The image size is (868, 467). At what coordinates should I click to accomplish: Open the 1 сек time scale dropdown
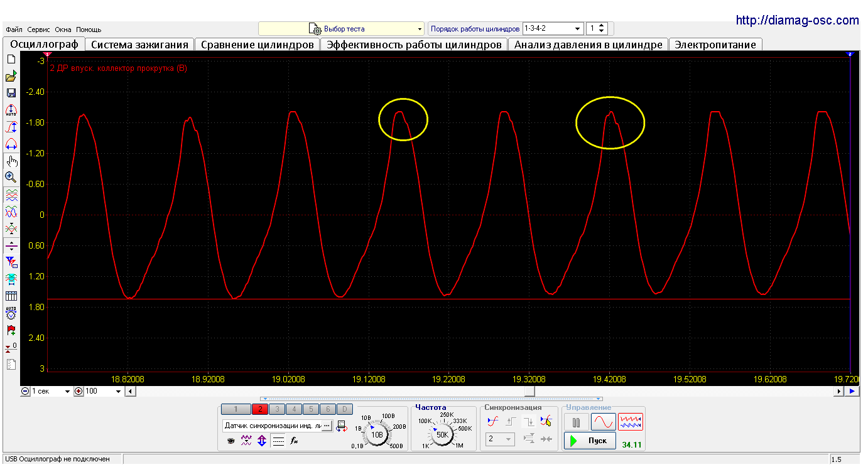point(52,391)
